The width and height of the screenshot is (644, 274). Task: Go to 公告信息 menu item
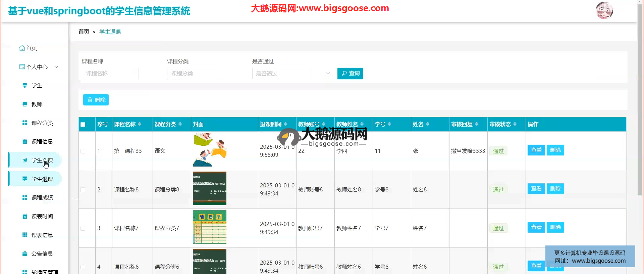click(x=42, y=254)
